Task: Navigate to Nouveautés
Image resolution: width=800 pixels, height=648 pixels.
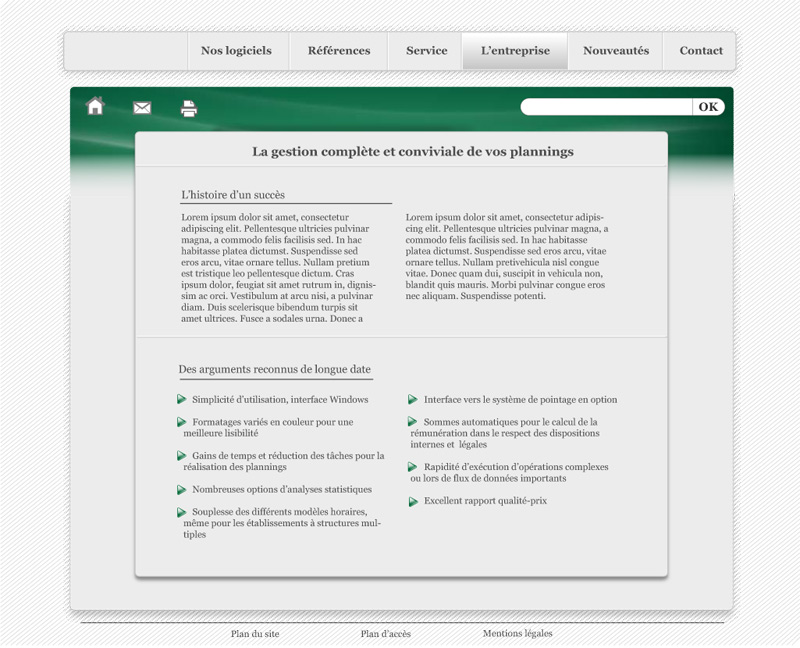Action: tap(616, 51)
